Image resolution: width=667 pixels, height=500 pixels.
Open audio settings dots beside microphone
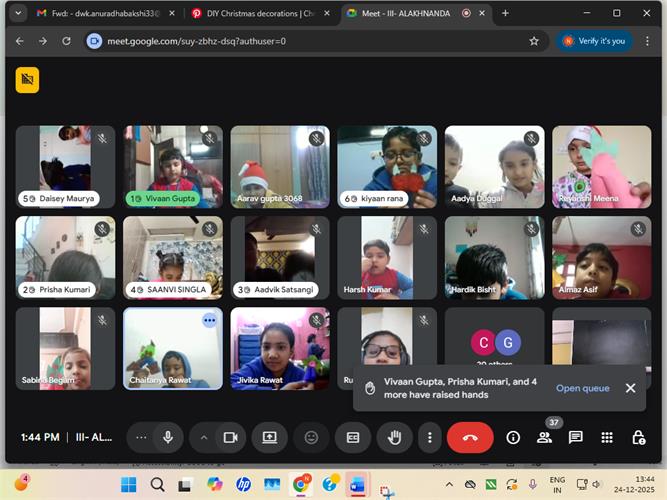coord(141,437)
